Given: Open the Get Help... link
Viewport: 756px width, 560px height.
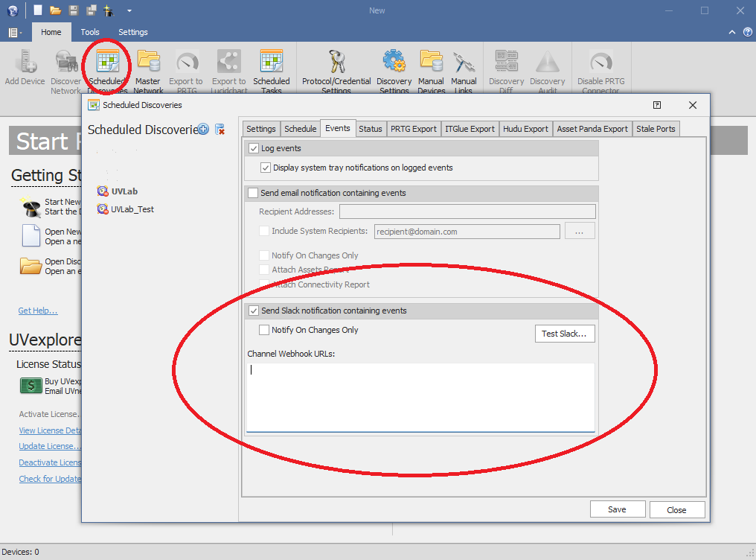Looking at the screenshot, I should point(38,311).
